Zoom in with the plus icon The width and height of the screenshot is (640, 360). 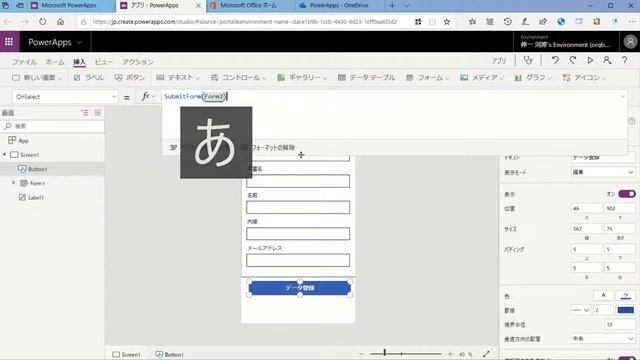pyautogui.click(x=450, y=354)
